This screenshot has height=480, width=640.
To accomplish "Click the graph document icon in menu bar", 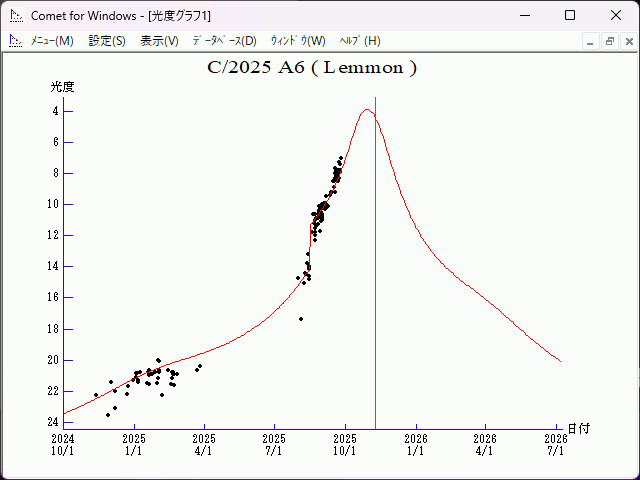I will pos(15,41).
